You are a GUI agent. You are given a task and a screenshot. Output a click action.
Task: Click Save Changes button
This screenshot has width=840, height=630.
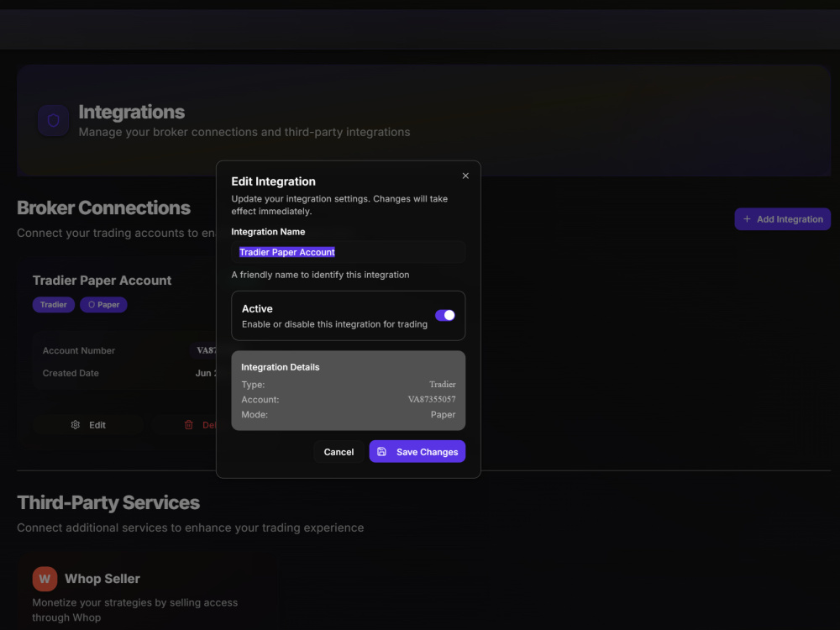pyautogui.click(x=417, y=452)
